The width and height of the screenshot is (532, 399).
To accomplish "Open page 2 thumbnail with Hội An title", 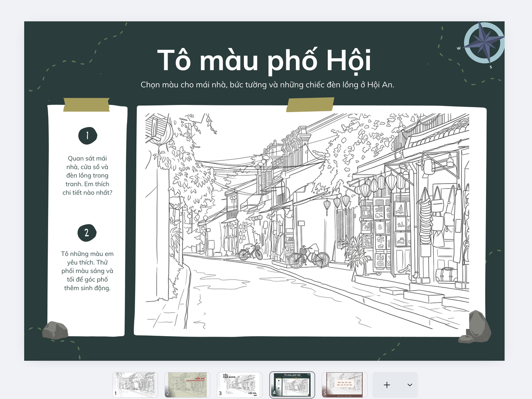I will (x=187, y=385).
